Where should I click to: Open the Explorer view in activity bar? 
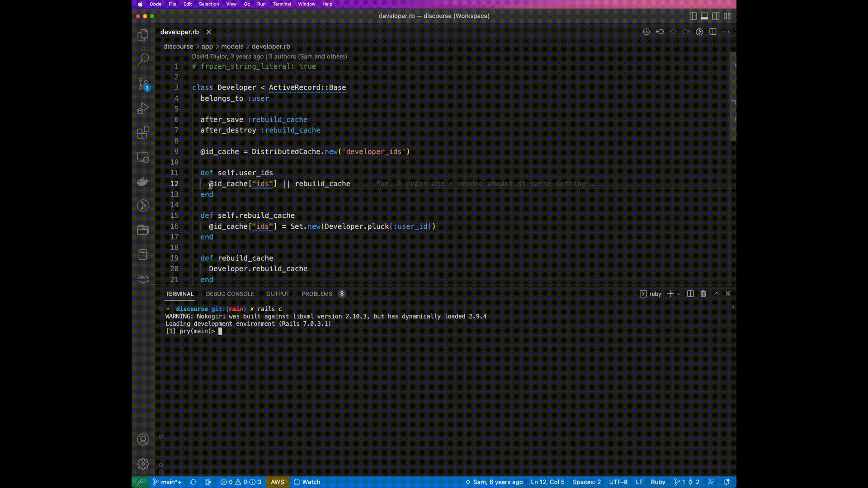(x=143, y=35)
